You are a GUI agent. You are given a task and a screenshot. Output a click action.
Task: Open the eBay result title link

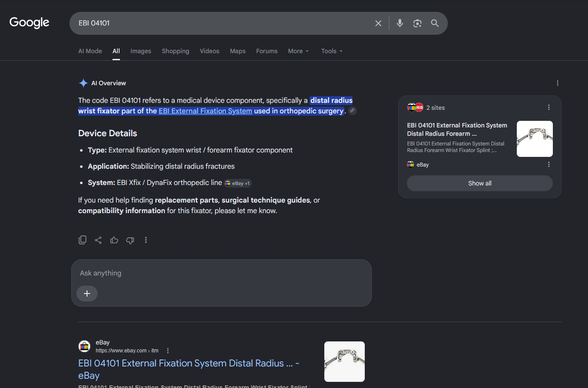(189, 369)
